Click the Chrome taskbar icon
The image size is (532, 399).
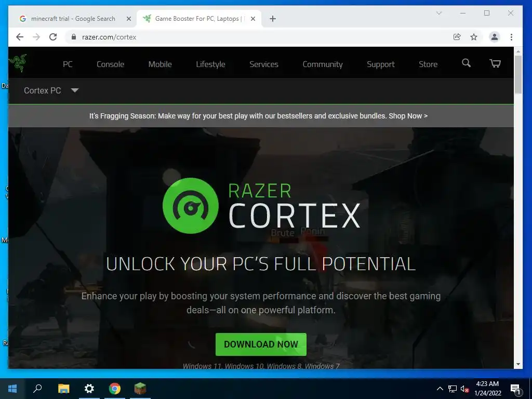coord(115,389)
